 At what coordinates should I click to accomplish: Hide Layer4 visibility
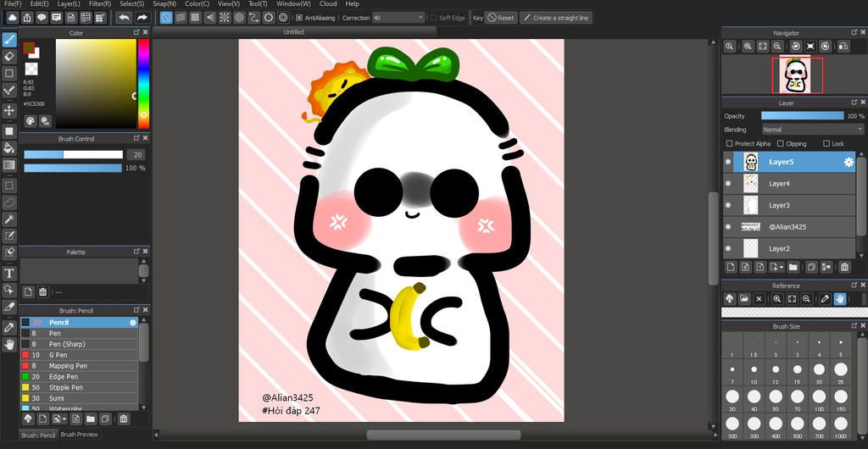(728, 184)
